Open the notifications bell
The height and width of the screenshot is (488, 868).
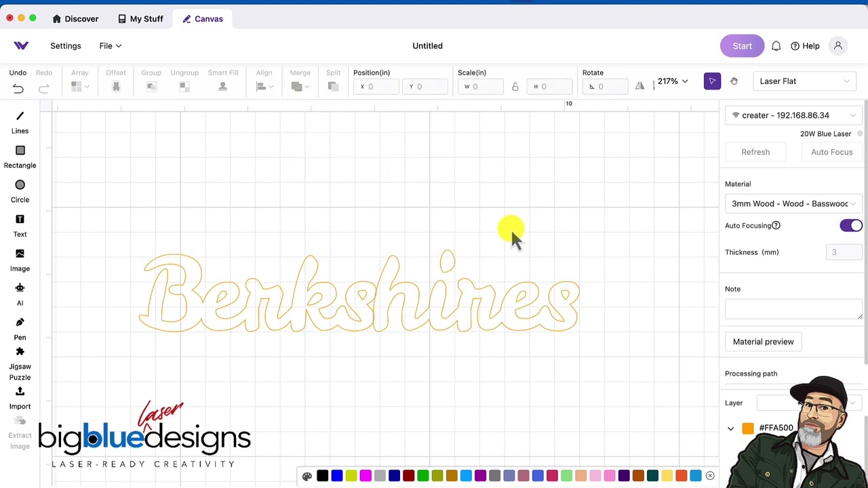[776, 46]
